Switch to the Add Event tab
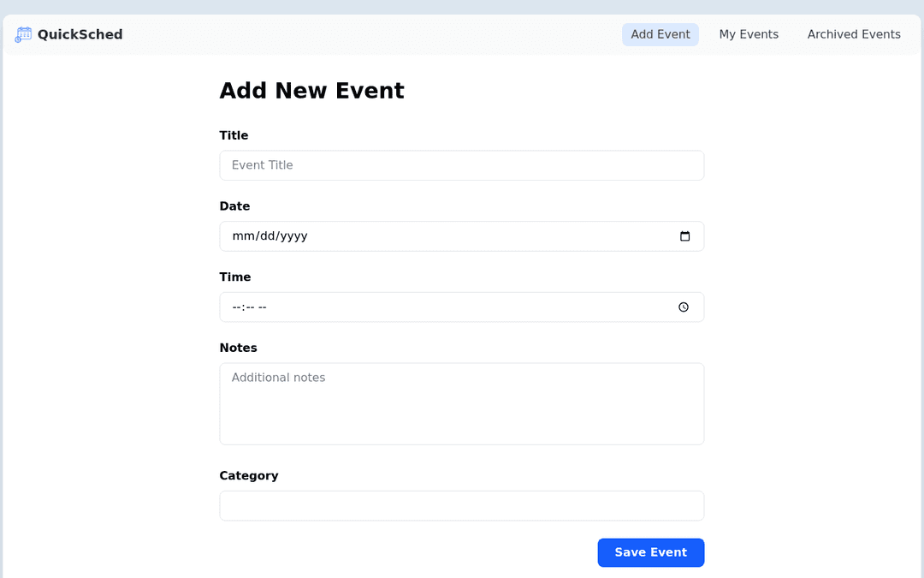 tap(660, 34)
